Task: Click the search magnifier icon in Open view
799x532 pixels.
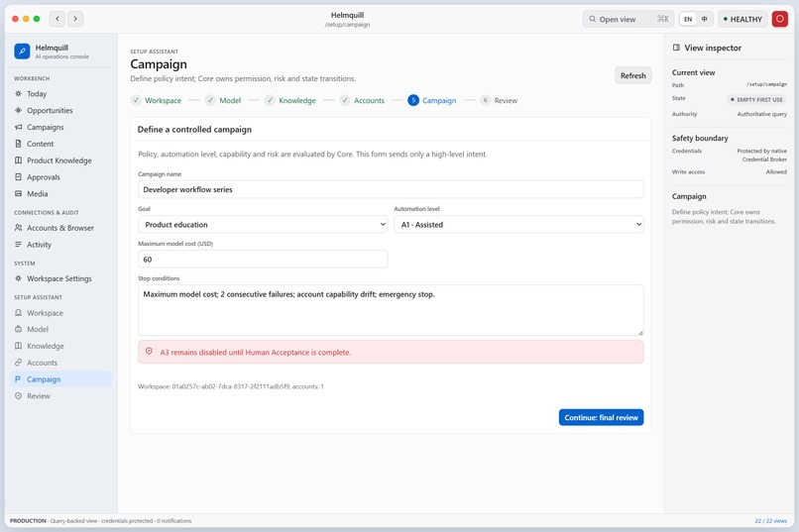Action: tap(592, 19)
